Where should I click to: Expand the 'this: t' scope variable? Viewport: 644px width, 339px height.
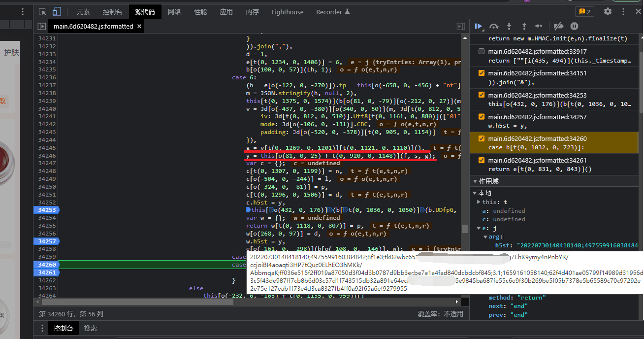point(479,202)
